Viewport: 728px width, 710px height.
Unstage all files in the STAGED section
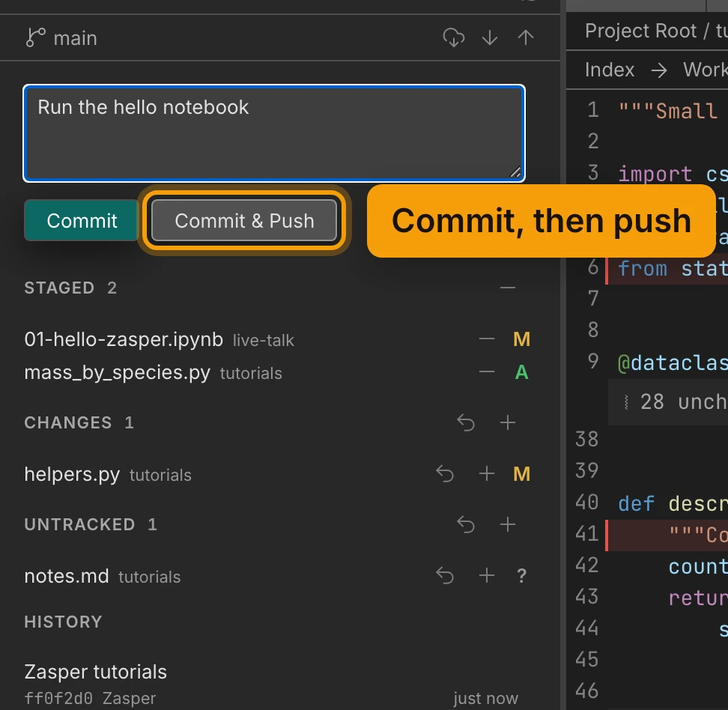point(508,288)
